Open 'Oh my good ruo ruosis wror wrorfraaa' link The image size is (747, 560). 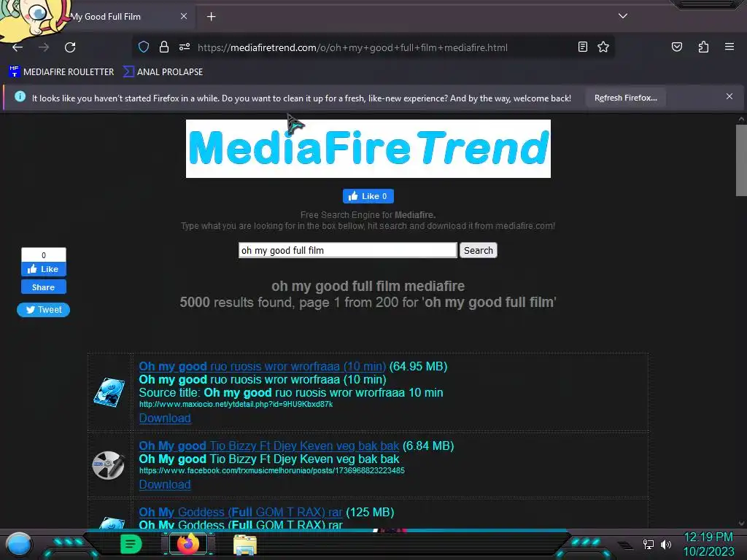[x=263, y=366]
